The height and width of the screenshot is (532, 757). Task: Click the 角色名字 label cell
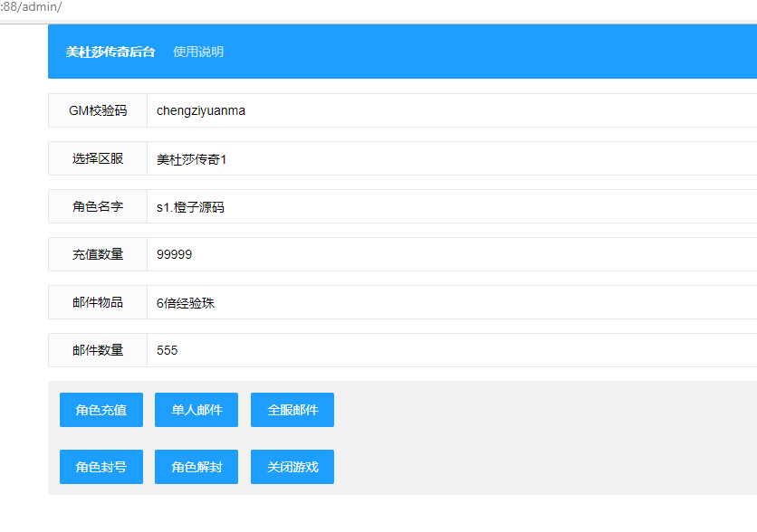(98, 207)
